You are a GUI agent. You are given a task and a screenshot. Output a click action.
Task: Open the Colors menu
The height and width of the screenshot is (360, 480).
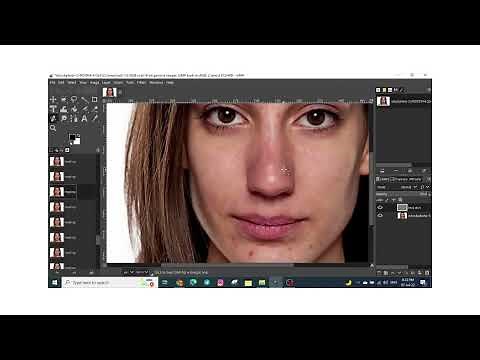(x=118, y=82)
